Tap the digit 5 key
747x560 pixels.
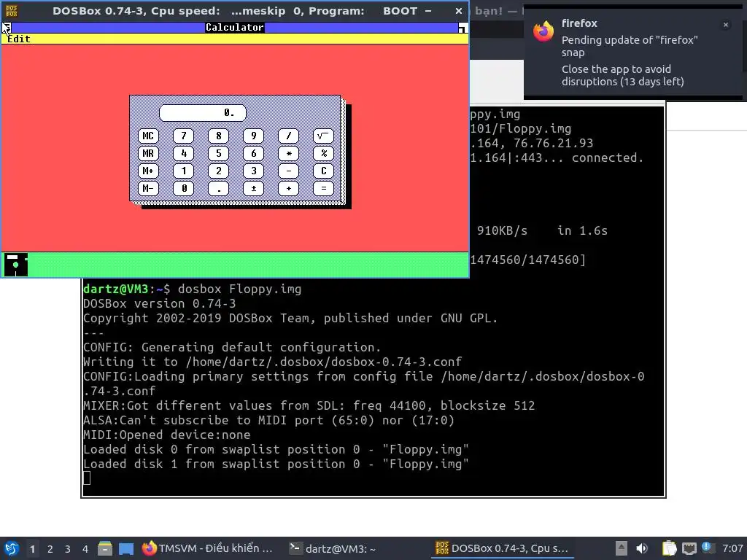click(x=219, y=153)
